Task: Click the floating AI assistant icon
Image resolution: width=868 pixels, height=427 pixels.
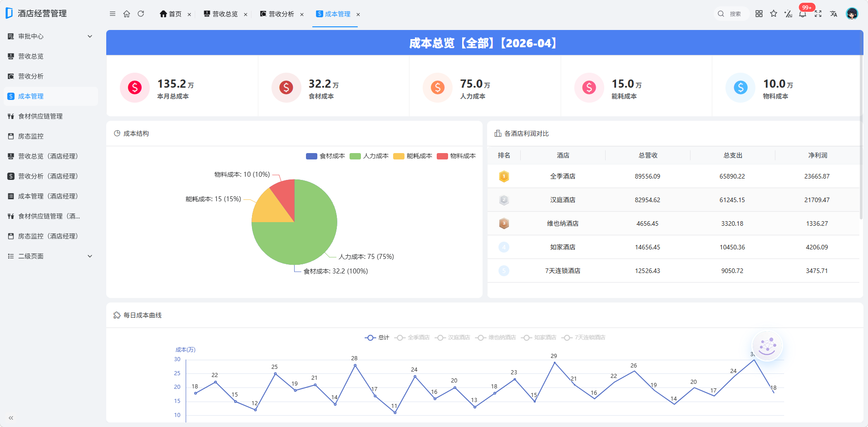Action: click(x=767, y=346)
